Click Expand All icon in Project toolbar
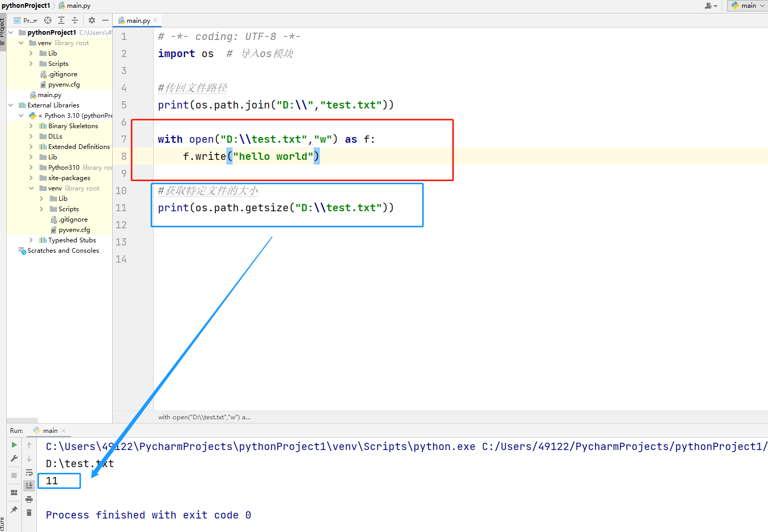This screenshot has width=768, height=532. click(61, 20)
